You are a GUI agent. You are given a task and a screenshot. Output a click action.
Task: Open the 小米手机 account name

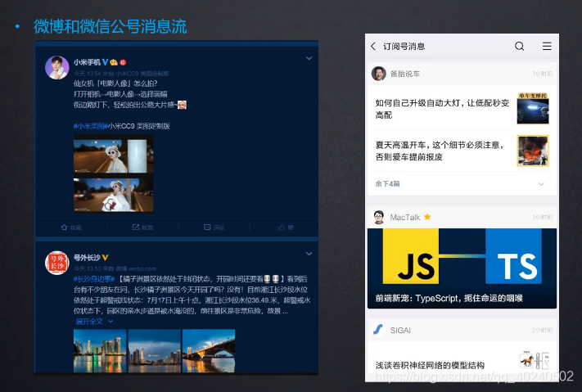click(87, 62)
